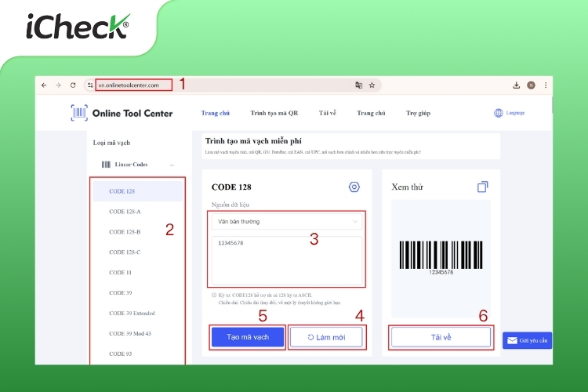Image resolution: width=588 pixels, height=392 pixels.
Task: Select CODE 93 barcode type
Action: [x=121, y=354]
